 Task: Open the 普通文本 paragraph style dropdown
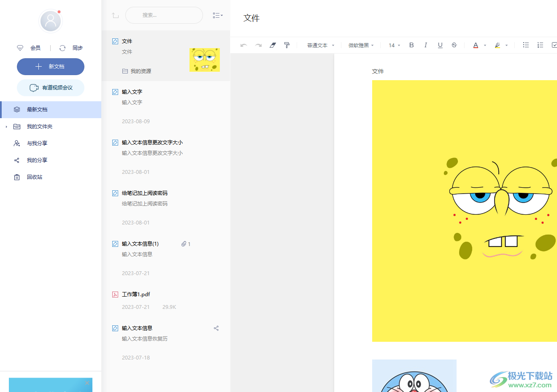[x=321, y=45]
